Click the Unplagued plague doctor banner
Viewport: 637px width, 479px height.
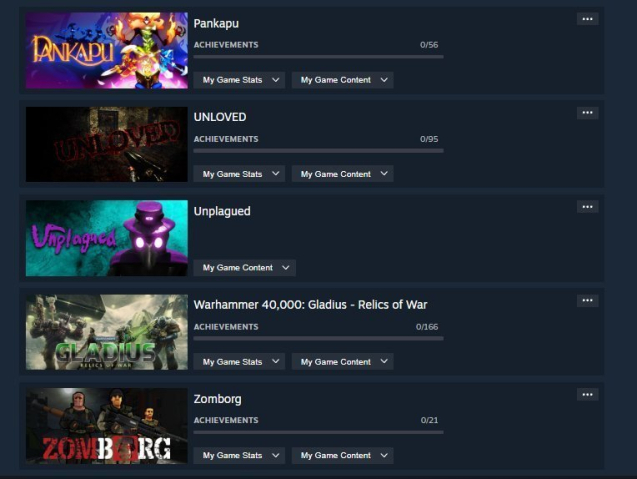tap(107, 238)
